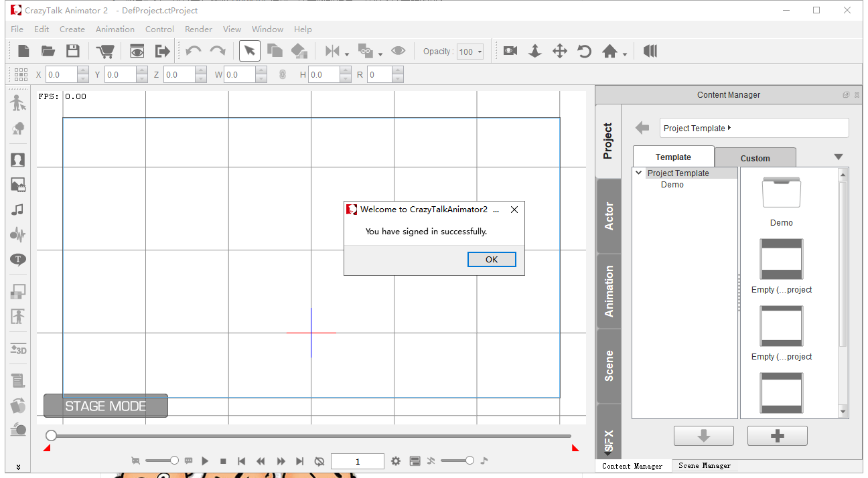The height and width of the screenshot is (478, 868).
Task: Select the Pan camera cross-arrows icon
Action: pyautogui.click(x=560, y=52)
